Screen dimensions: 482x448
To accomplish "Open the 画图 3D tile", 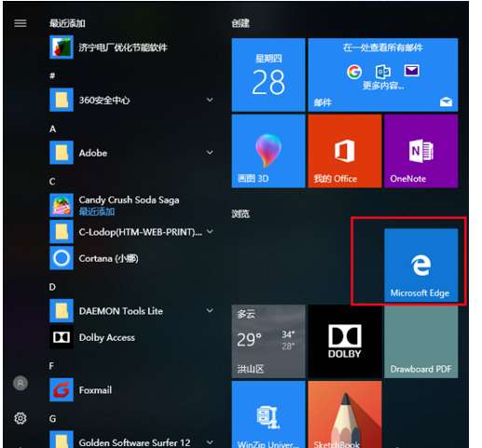I will pos(269,151).
